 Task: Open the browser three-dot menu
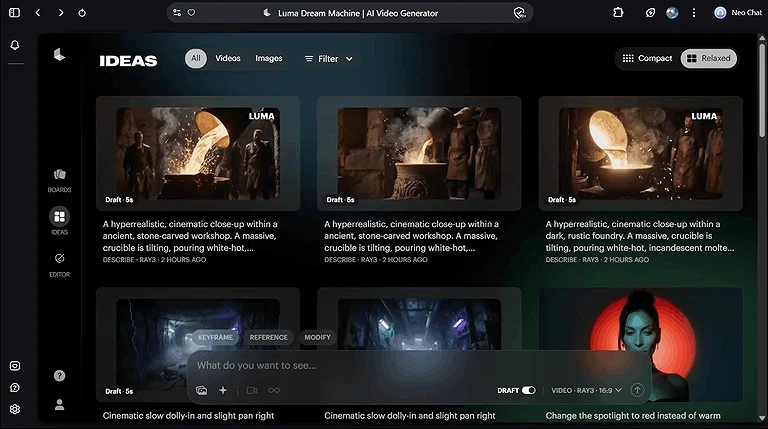pyautogui.click(x=694, y=13)
